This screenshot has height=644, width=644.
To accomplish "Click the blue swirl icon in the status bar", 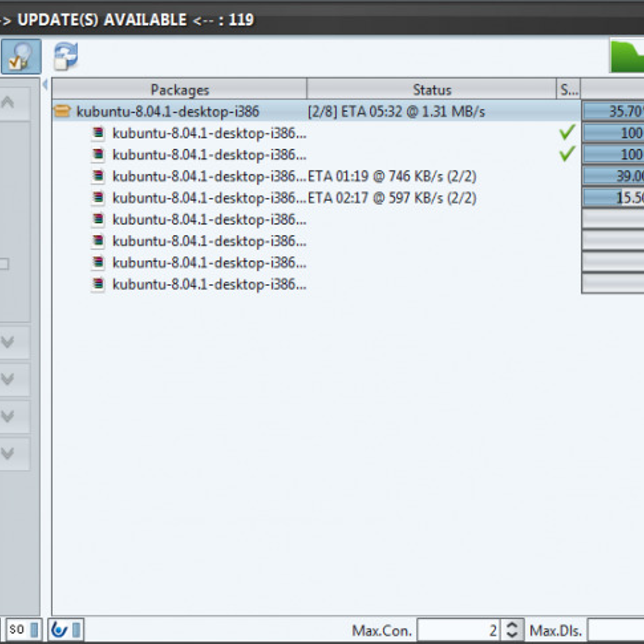I will (x=59, y=630).
